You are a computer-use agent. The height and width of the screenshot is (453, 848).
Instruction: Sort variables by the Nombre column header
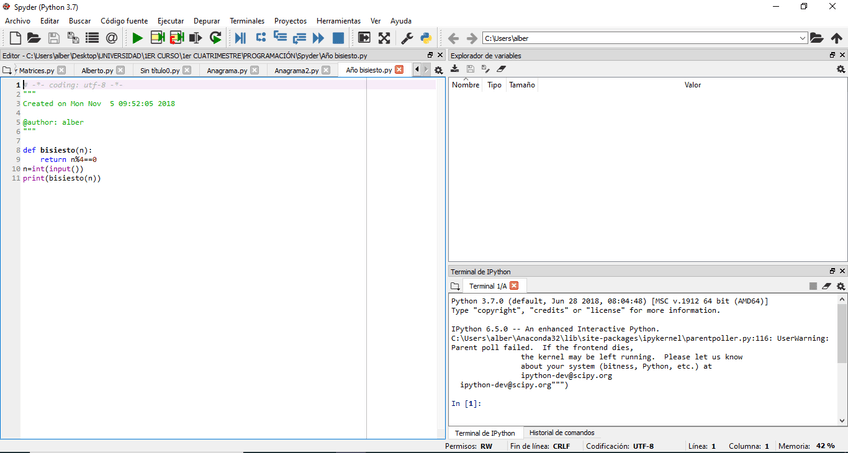pyautogui.click(x=466, y=85)
